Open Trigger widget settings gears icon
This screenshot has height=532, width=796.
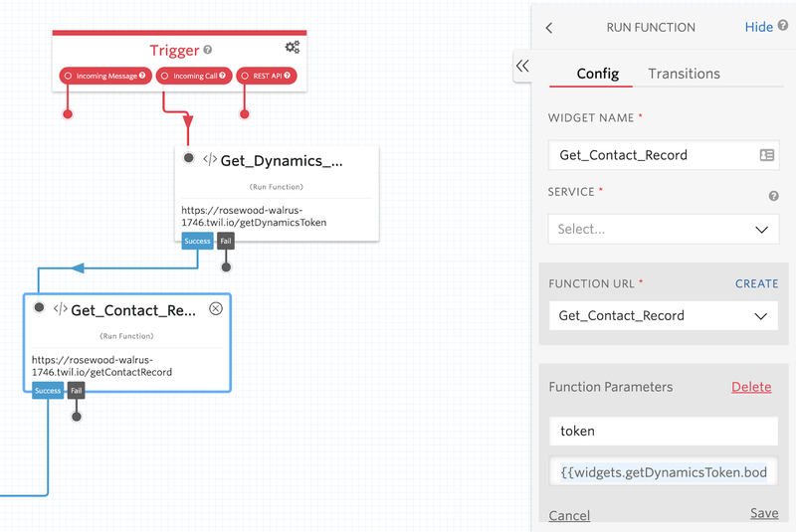tap(292, 48)
